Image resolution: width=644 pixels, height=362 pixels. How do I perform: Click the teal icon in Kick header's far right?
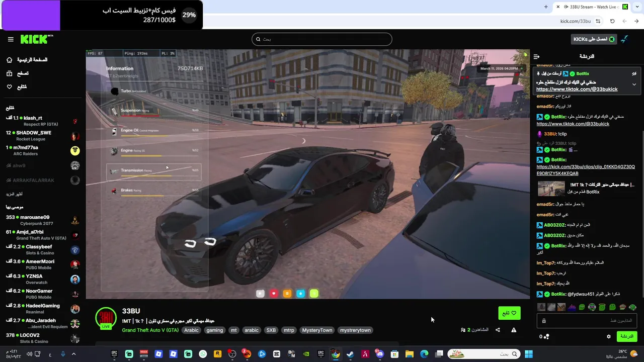pos(625,39)
